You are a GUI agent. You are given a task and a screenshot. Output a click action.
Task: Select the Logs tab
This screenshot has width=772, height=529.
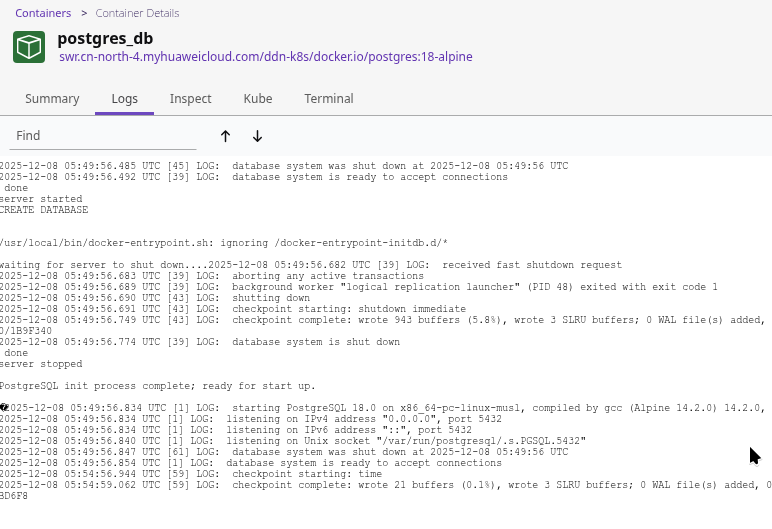(x=125, y=99)
